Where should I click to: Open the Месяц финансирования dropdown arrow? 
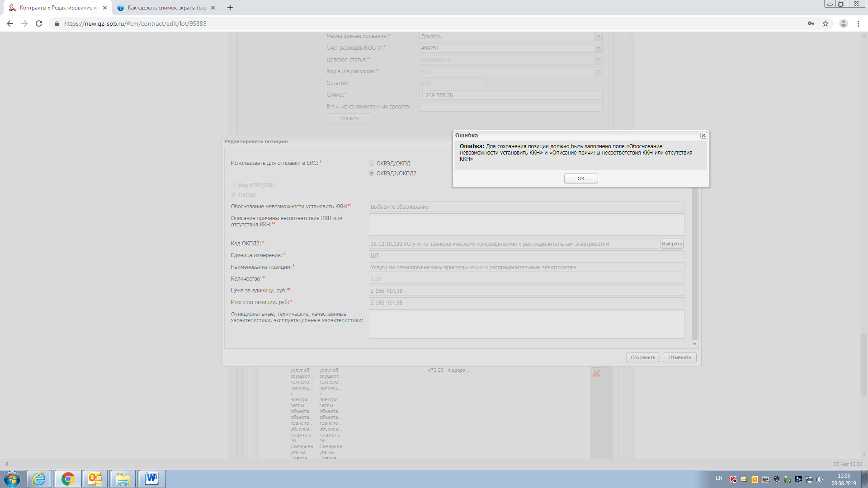point(598,36)
